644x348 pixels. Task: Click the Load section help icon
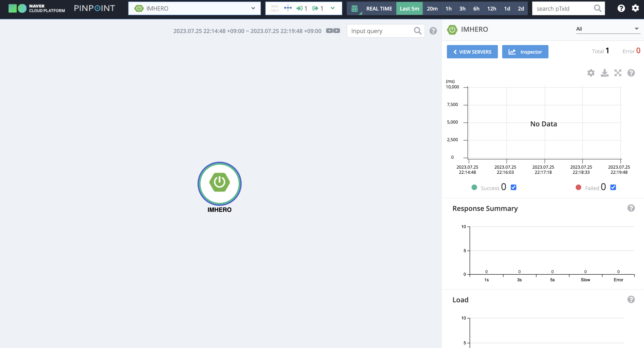pyautogui.click(x=631, y=300)
